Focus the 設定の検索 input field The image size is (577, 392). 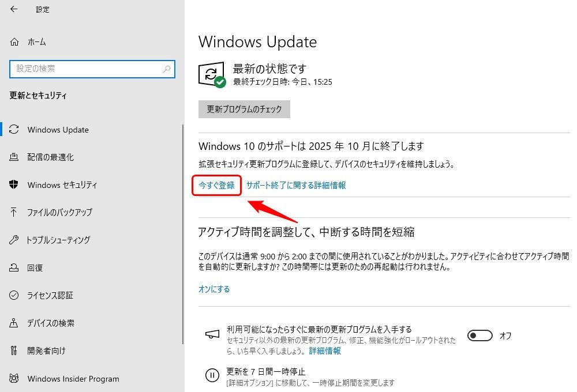click(92, 69)
